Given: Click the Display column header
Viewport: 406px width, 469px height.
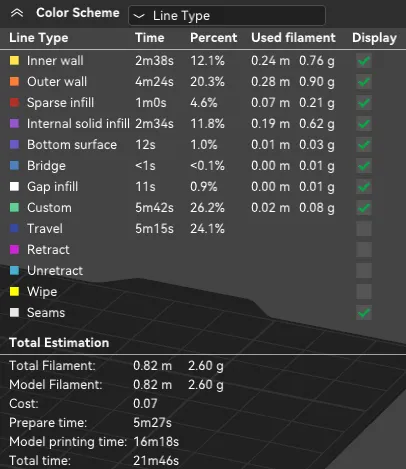Looking at the screenshot, I should click(x=374, y=38).
